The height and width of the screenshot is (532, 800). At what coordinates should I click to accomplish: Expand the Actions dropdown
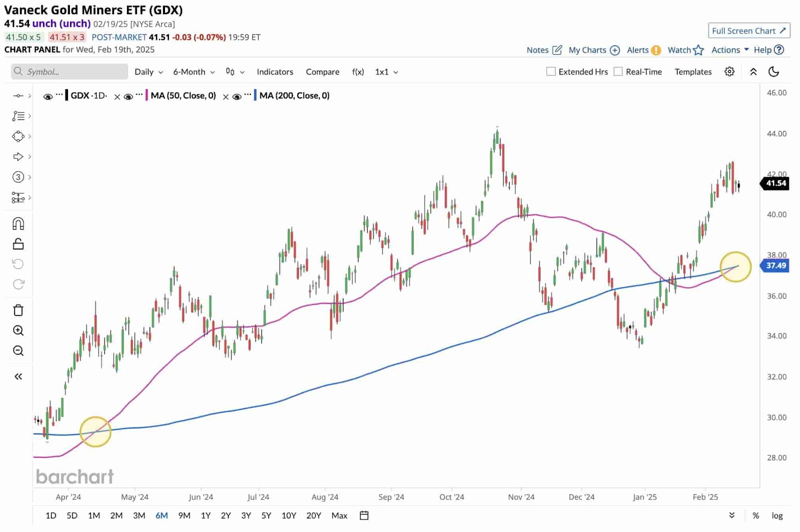pos(730,50)
